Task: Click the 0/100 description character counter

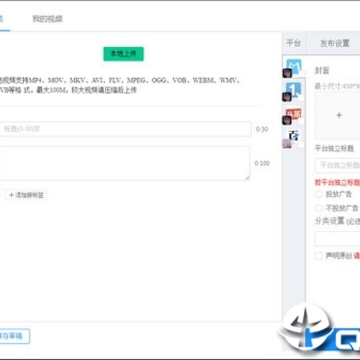Action: click(x=262, y=163)
